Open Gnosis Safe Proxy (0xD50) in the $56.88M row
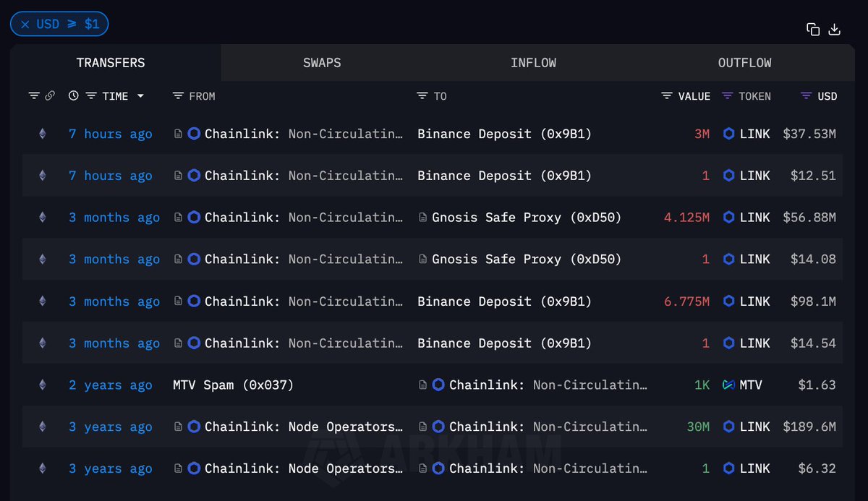Image resolution: width=868 pixels, height=501 pixels. point(527,218)
